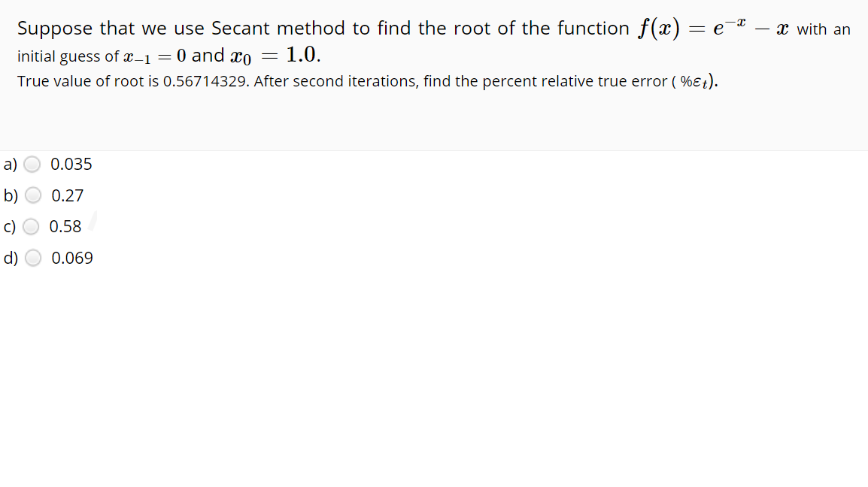
Task: Select radio button for option a
Action: tap(32, 164)
